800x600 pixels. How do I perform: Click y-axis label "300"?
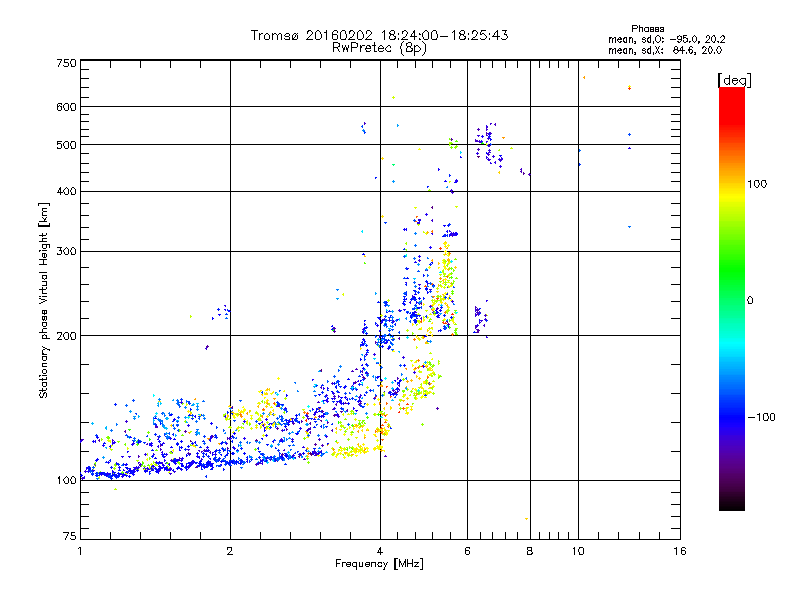point(66,251)
